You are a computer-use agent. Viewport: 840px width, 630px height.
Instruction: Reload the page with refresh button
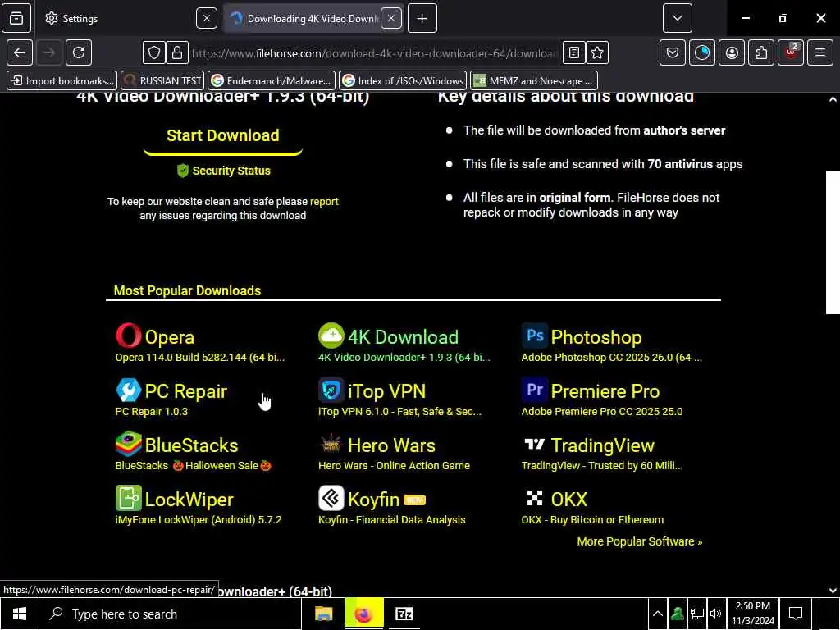pyautogui.click(x=79, y=52)
